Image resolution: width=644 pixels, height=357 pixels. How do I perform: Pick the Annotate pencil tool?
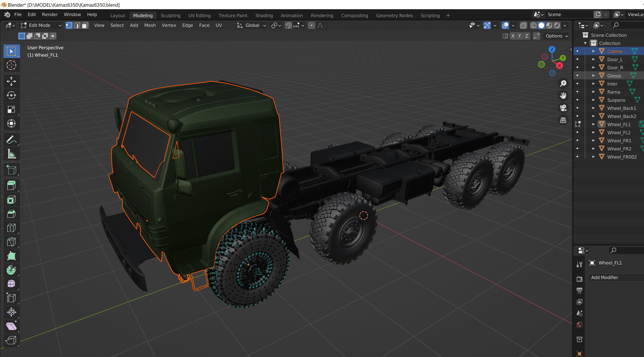(x=11, y=140)
